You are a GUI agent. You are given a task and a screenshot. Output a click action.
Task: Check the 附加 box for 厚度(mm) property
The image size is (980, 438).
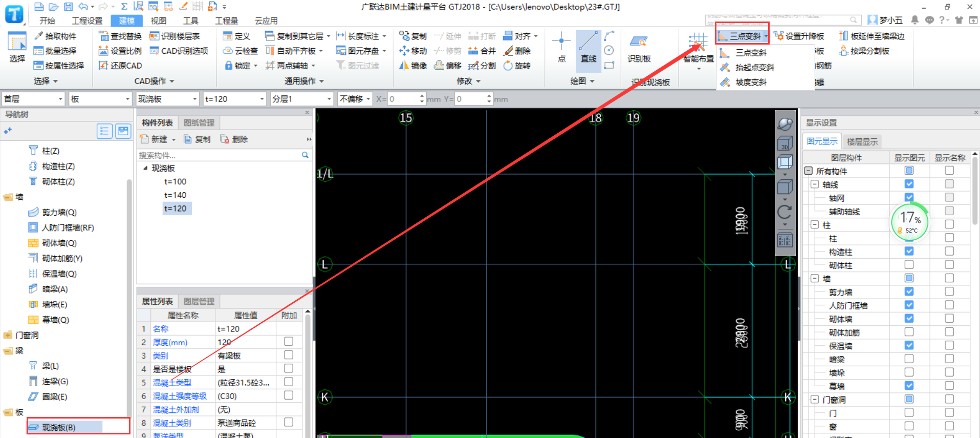(x=289, y=342)
